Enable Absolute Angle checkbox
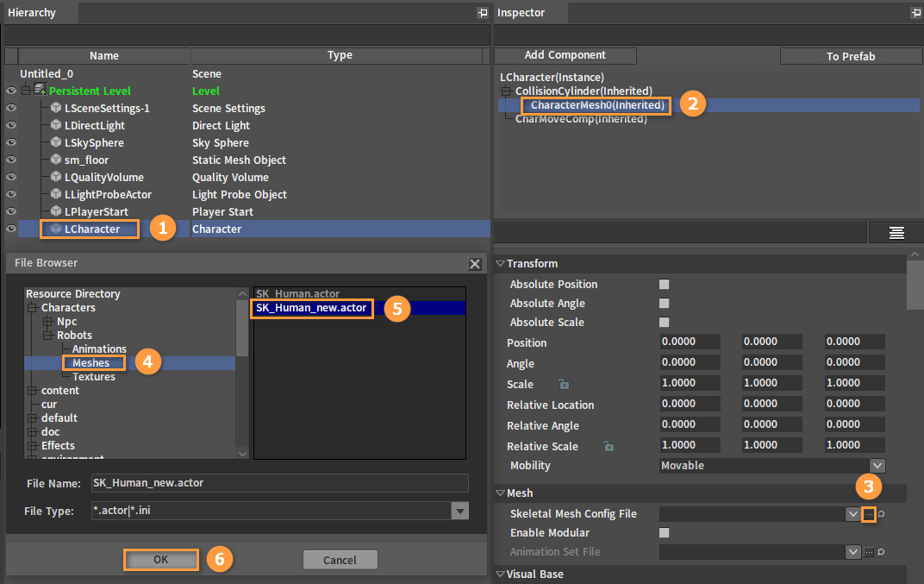The height and width of the screenshot is (584, 924). pos(664,303)
